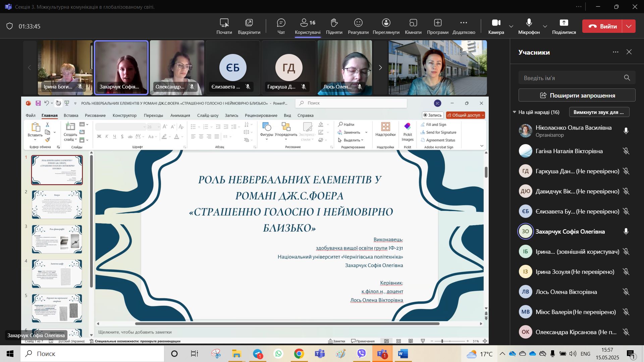Open the Chat icon in the Teams toolbar
This screenshot has width=644, height=362.
(281, 23)
